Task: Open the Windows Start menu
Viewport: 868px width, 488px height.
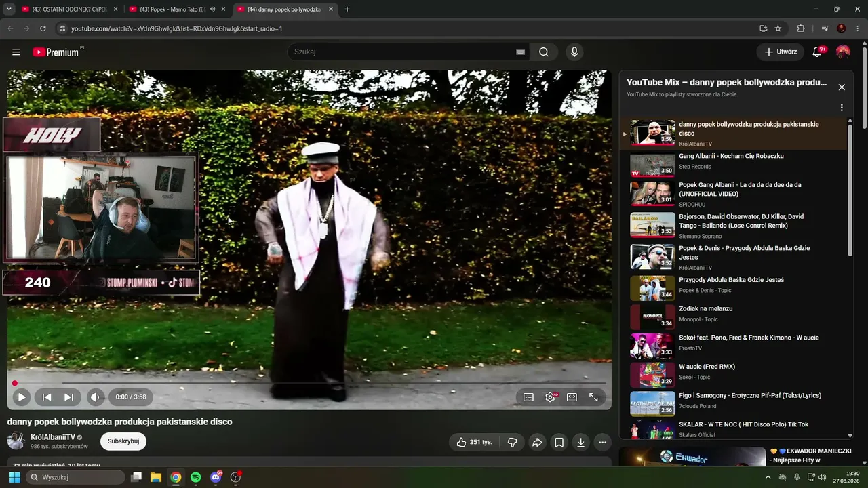Action: 14,477
